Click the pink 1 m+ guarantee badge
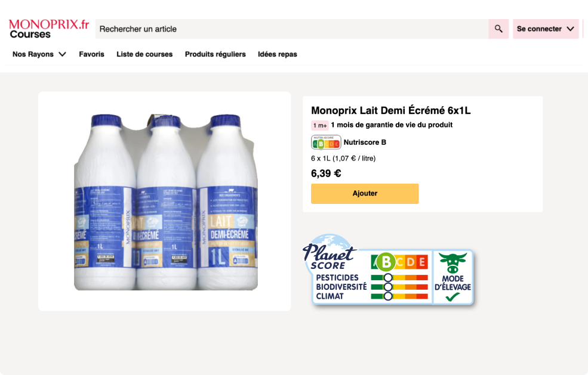This screenshot has width=588, height=375. coord(320,125)
